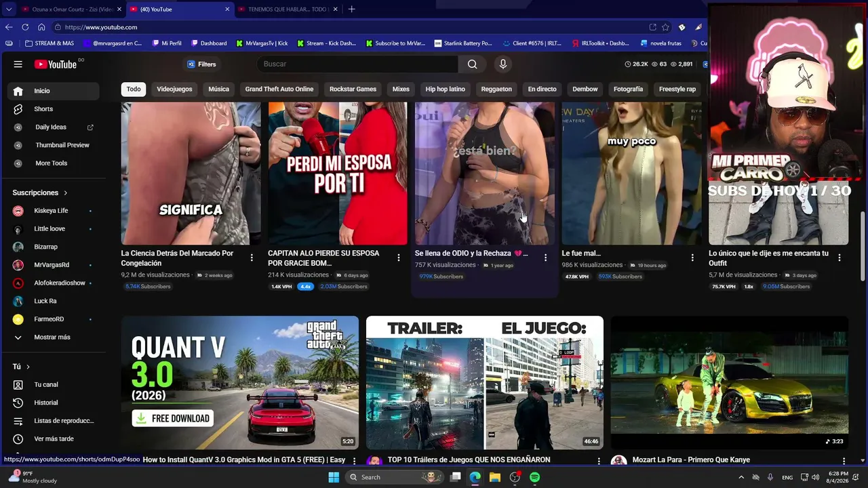Open the new tab plus button

coord(351,9)
